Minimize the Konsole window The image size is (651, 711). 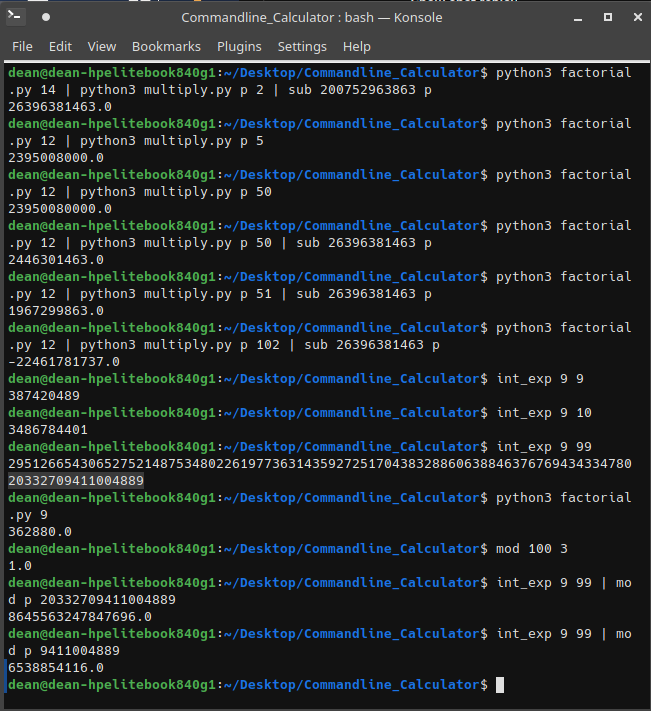(x=578, y=18)
